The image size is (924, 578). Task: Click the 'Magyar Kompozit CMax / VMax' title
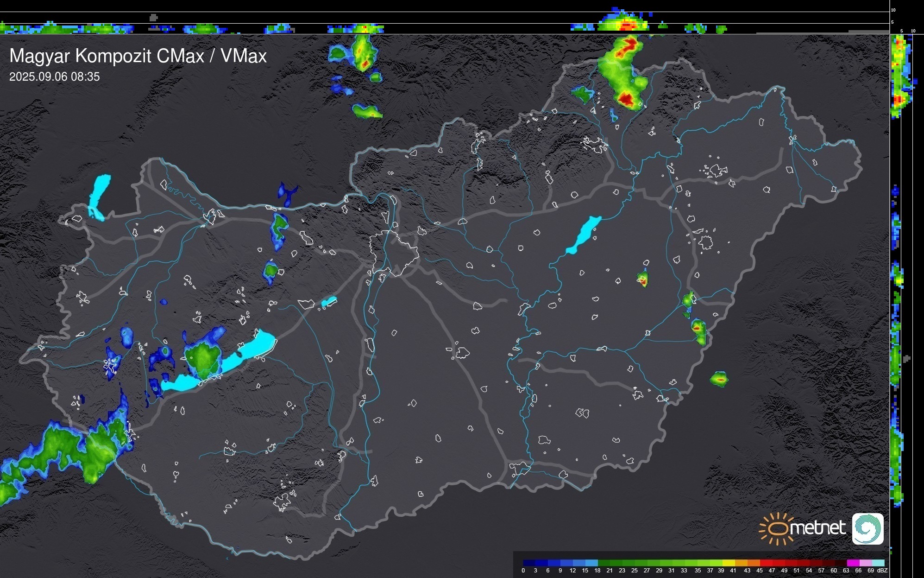pyautogui.click(x=138, y=56)
